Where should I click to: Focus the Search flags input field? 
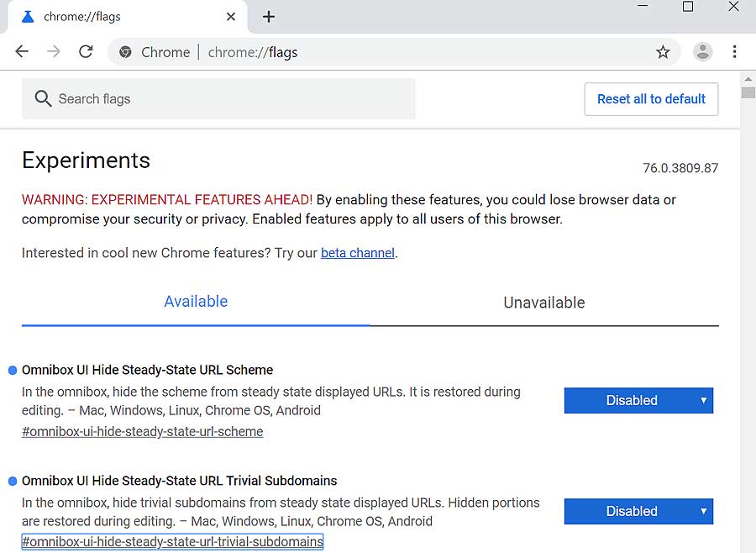pos(218,99)
